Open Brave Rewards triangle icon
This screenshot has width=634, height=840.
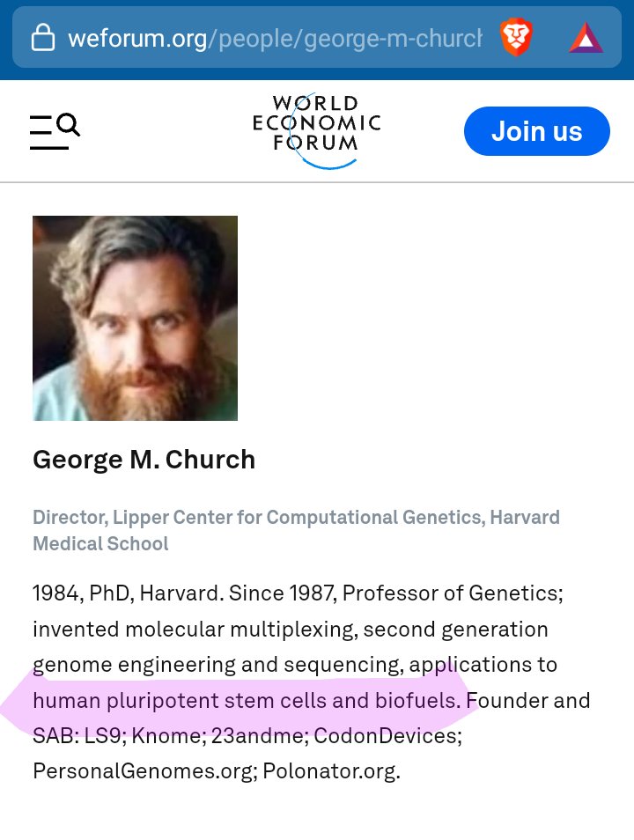point(586,38)
